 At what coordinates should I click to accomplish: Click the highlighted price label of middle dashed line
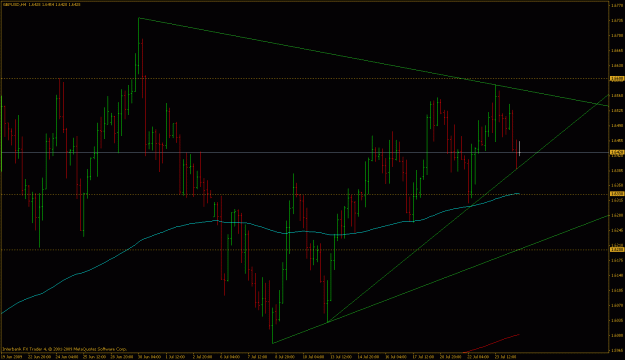pyautogui.click(x=617, y=194)
